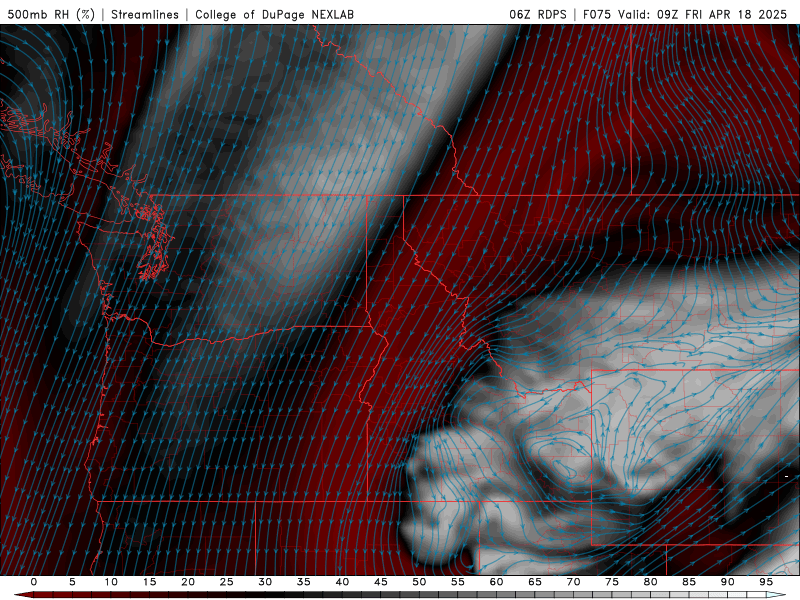Click the "Streamlines" header label
The image size is (800, 600).
pos(145,14)
